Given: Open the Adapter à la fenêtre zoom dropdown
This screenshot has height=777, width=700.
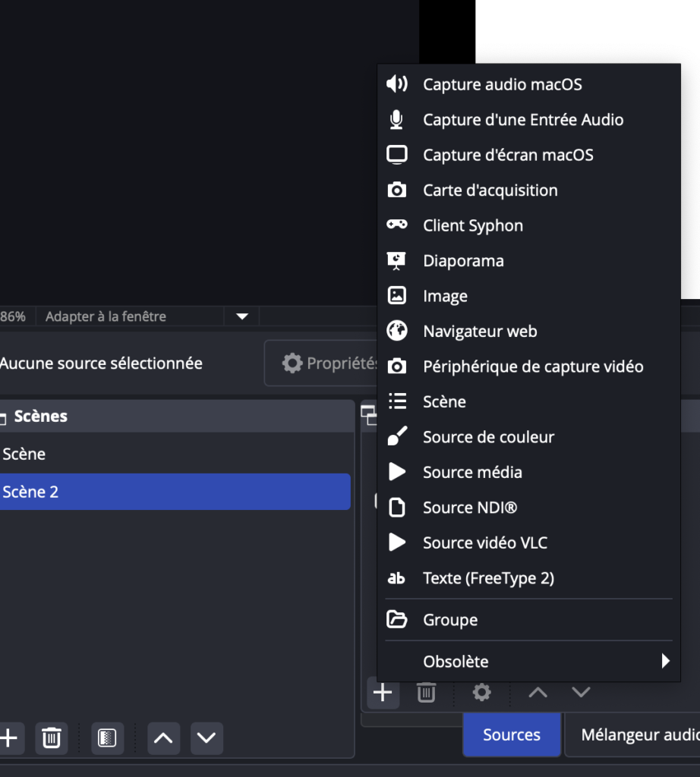Looking at the screenshot, I should [x=242, y=316].
